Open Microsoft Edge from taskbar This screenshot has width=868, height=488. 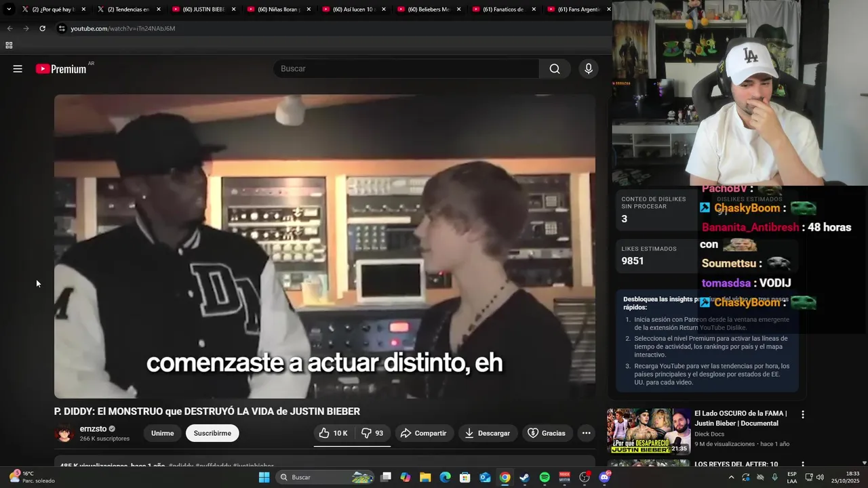click(446, 477)
